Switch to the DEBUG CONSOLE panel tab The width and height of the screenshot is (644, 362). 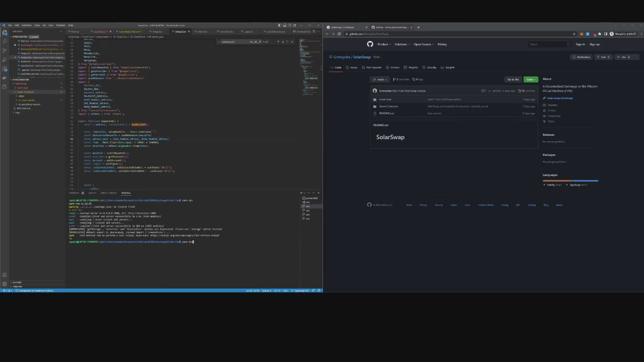point(109,193)
